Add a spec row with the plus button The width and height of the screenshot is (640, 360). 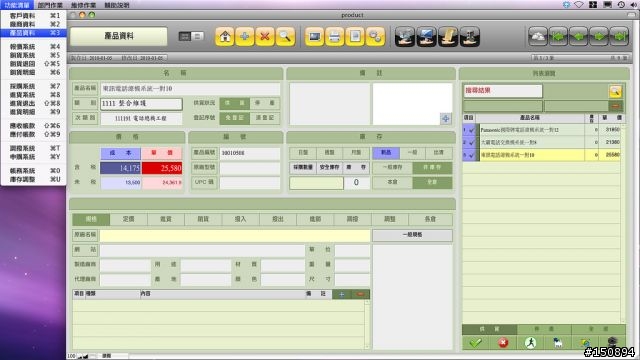pos(342,294)
